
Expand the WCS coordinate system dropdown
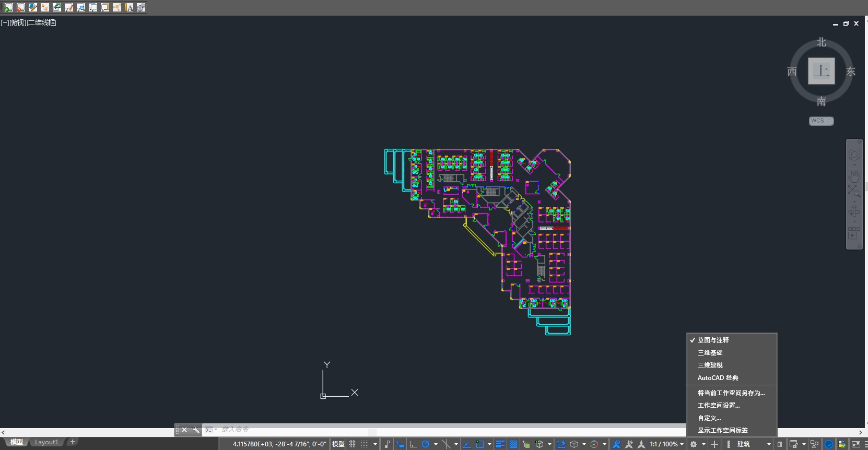(821, 121)
